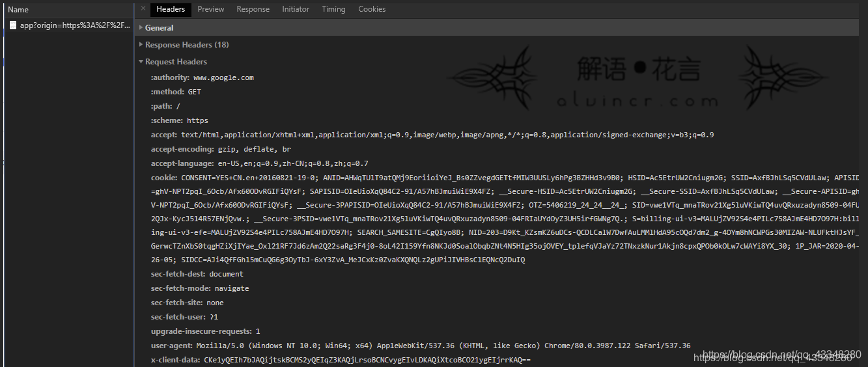Click the www.google.com authority value

pyautogui.click(x=223, y=77)
